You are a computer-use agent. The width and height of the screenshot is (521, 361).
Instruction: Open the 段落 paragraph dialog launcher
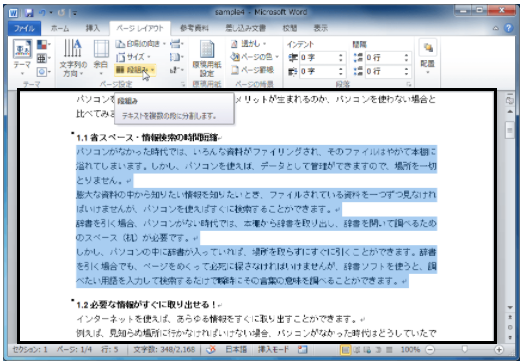pyautogui.click(x=409, y=85)
